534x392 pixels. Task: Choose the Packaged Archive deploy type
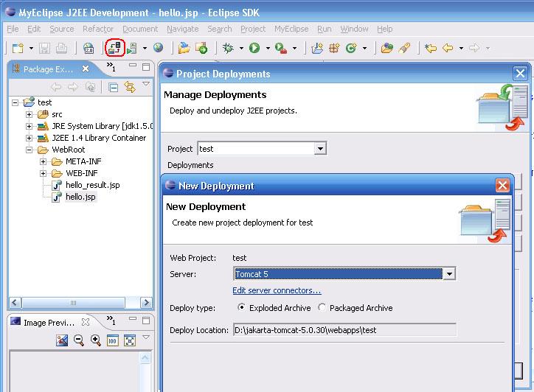pyautogui.click(x=322, y=308)
